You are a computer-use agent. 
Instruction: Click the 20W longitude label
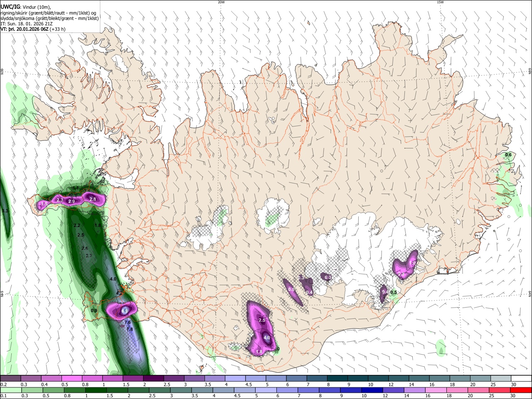coord(221,2)
